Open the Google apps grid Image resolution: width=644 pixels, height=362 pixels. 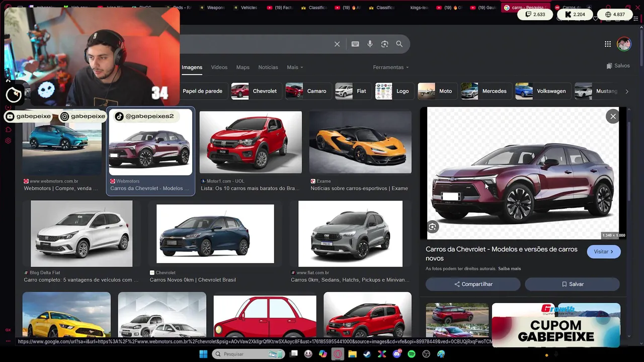(608, 44)
